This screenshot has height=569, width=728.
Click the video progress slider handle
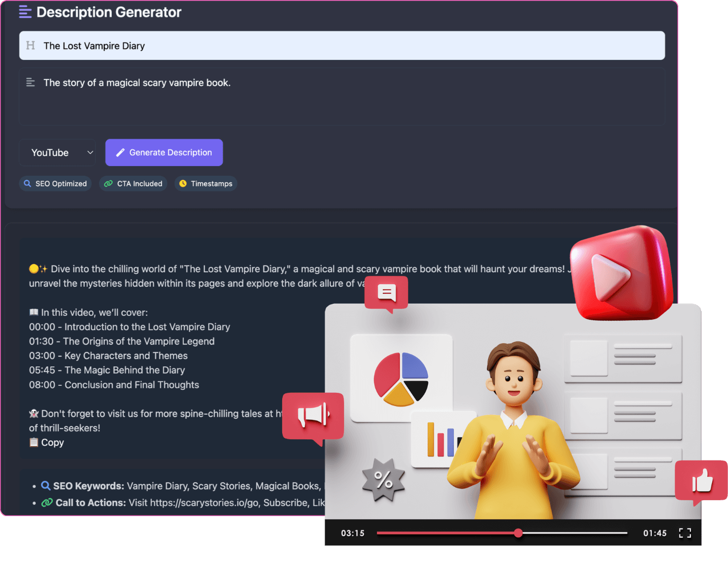tap(518, 533)
